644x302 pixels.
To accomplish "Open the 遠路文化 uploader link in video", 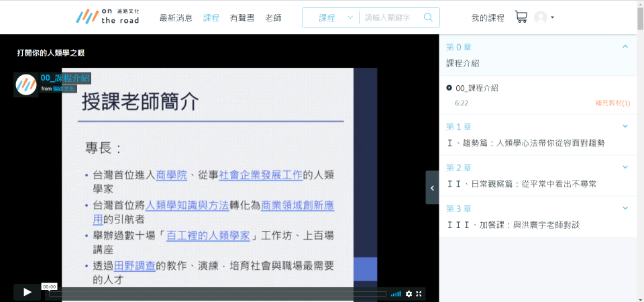I will pyautogui.click(x=64, y=89).
